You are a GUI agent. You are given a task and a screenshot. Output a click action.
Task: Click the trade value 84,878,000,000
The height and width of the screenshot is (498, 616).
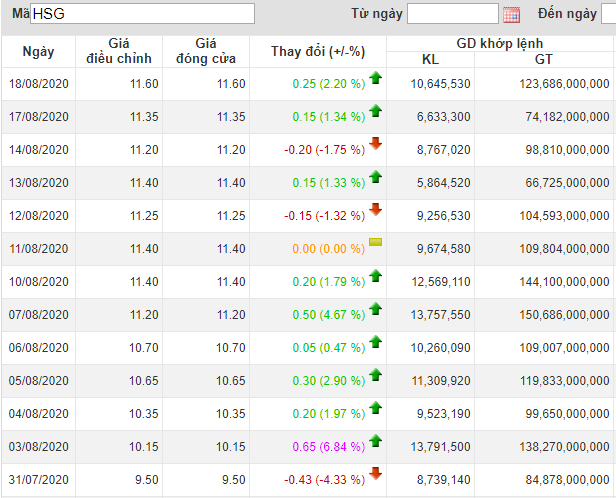point(568,480)
